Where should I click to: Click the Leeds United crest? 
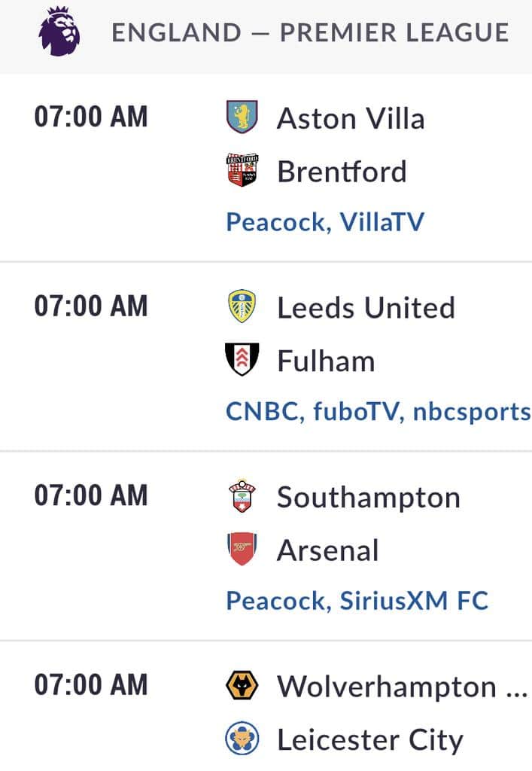(242, 306)
